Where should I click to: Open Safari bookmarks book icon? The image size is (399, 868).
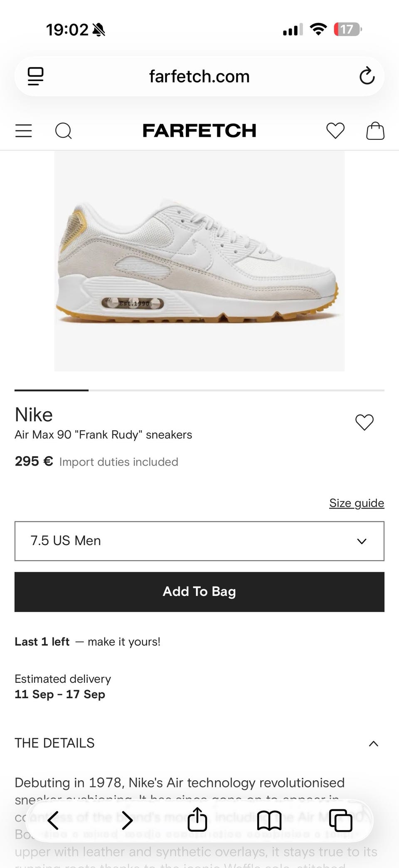(x=269, y=821)
